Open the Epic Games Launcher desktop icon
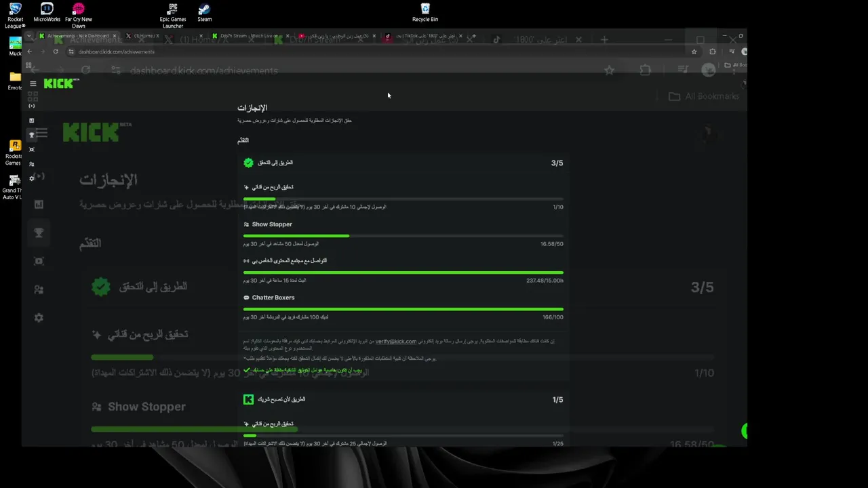868x488 pixels. point(173,15)
